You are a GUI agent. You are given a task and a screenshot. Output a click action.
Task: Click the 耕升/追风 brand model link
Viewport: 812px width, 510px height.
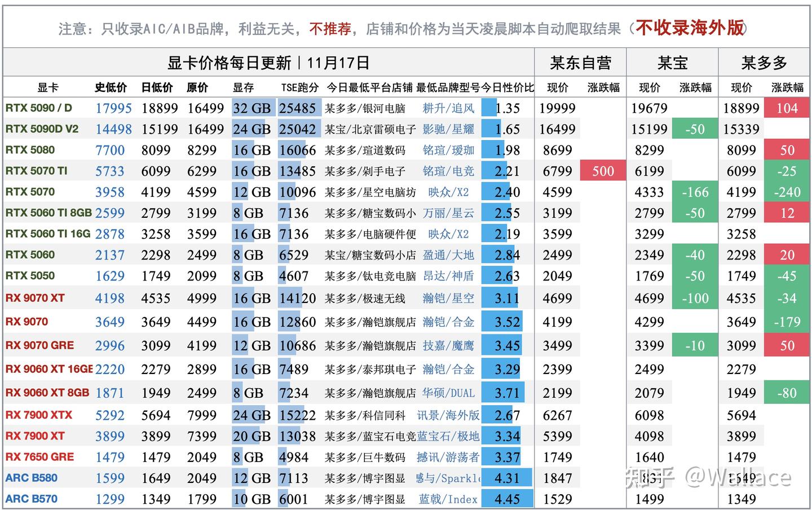coord(448,107)
